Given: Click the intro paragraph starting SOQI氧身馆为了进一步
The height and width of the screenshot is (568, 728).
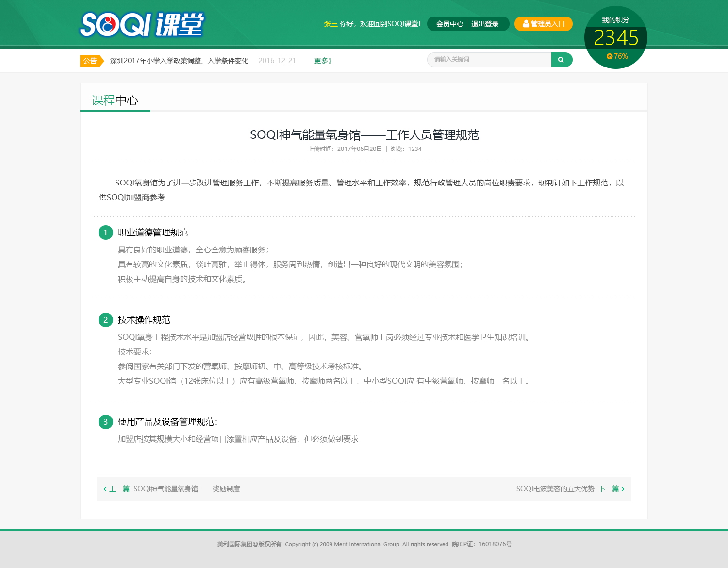Looking at the screenshot, I should click(x=362, y=190).
